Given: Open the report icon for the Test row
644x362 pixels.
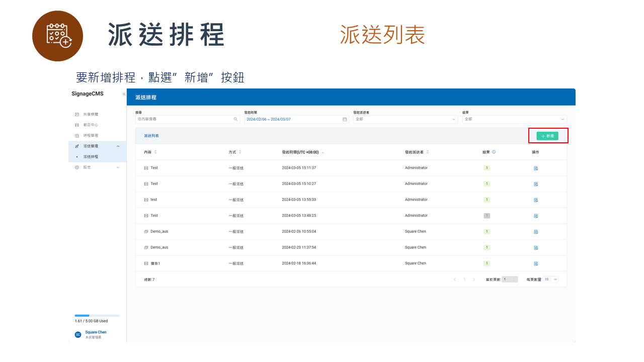Looking at the screenshot, I should click(x=536, y=168).
